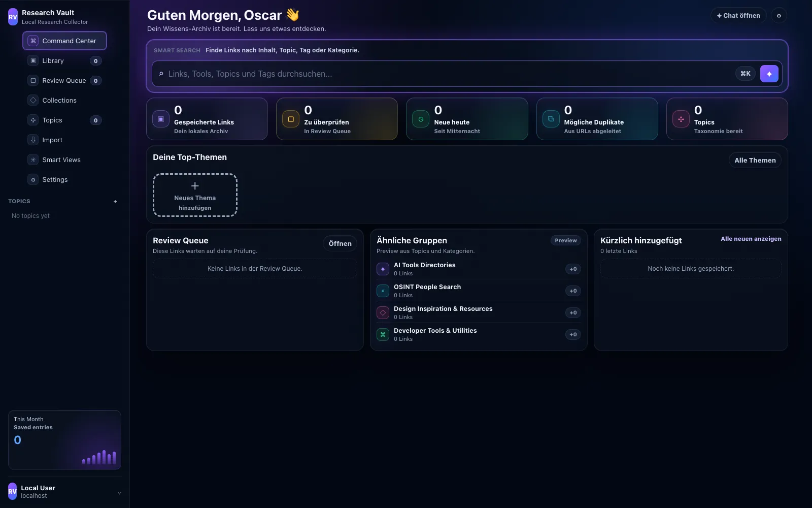The height and width of the screenshot is (508, 812).
Task: Open chat with Chat öffnen button
Action: point(738,16)
